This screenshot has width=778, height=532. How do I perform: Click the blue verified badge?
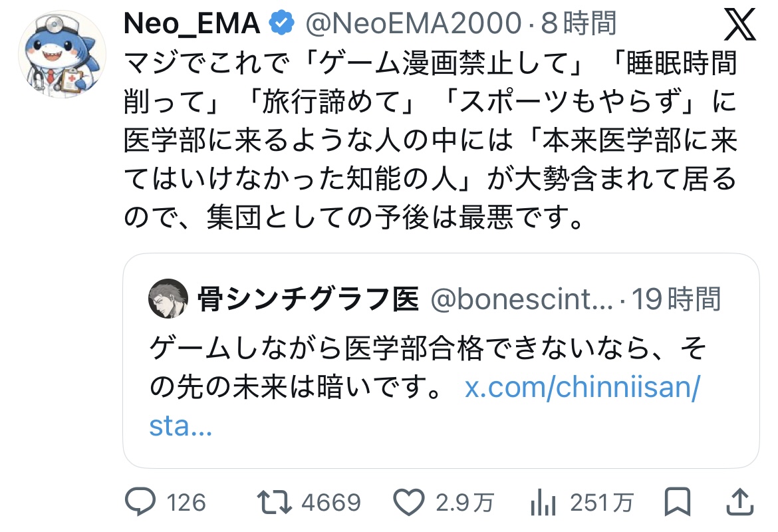(281, 25)
